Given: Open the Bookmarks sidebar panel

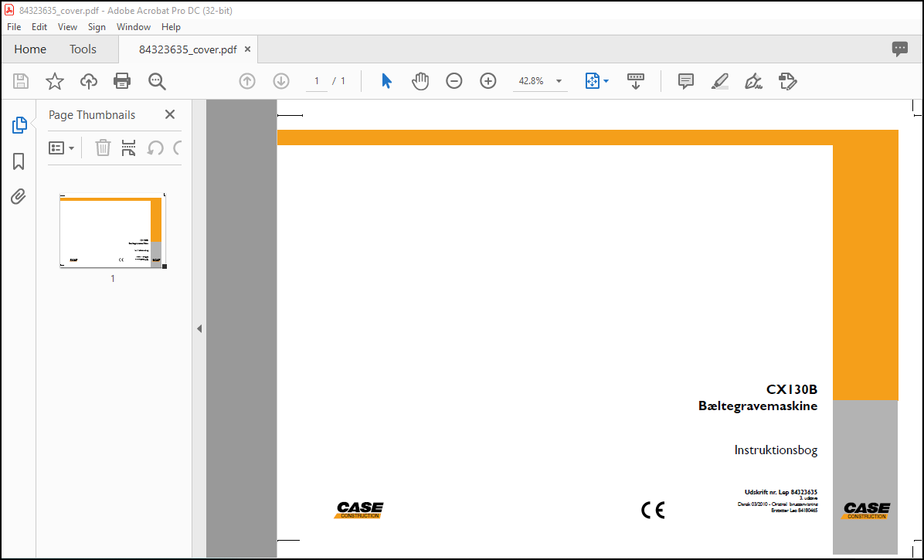Looking at the screenshot, I should point(19,161).
